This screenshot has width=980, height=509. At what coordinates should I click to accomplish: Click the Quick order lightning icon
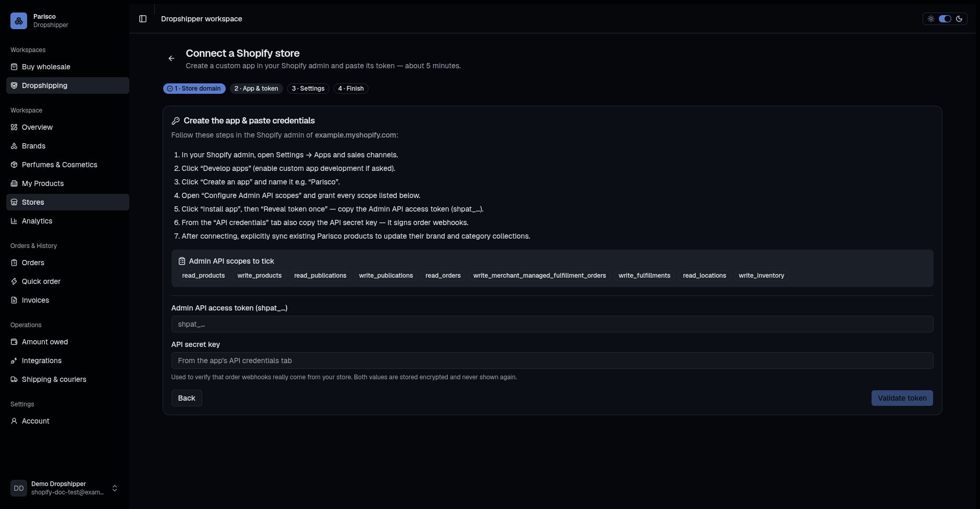point(14,281)
